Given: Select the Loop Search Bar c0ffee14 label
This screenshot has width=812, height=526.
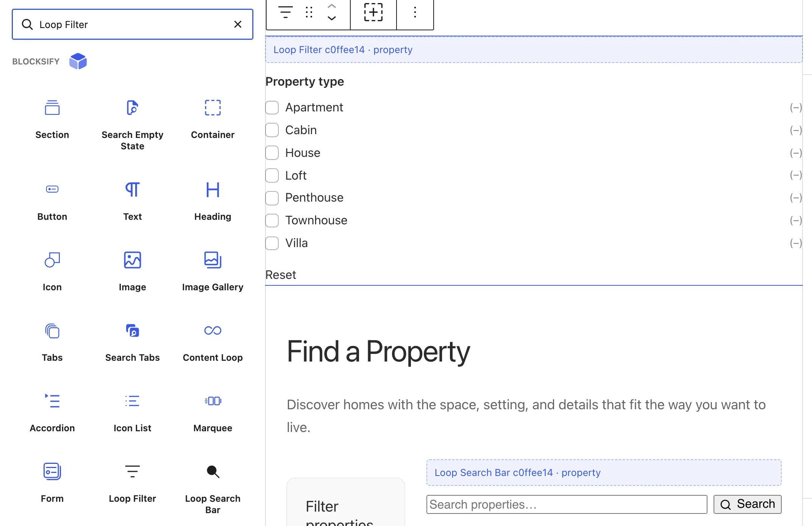Looking at the screenshot, I should point(604,473).
